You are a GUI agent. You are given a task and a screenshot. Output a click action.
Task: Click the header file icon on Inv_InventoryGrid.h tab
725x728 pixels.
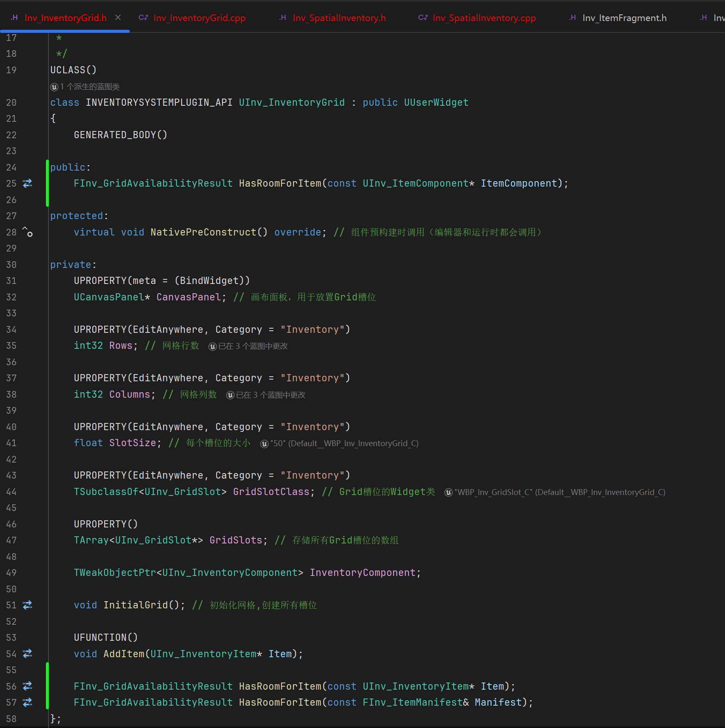tap(14, 18)
